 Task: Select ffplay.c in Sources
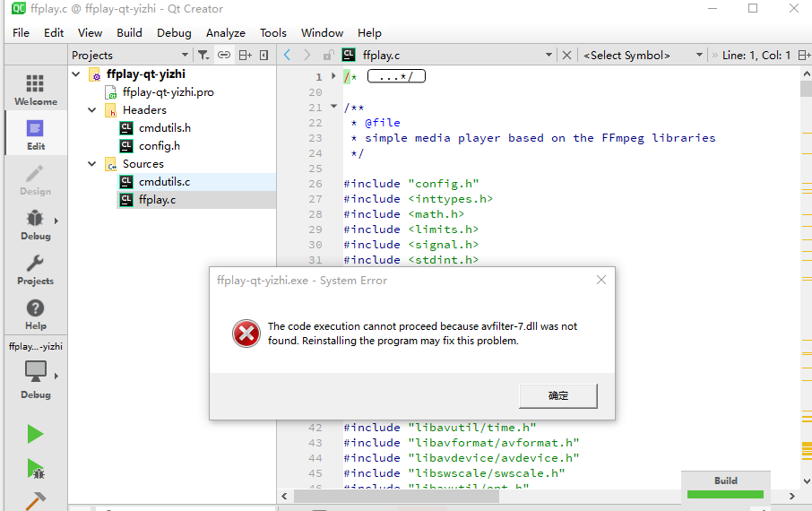point(157,200)
